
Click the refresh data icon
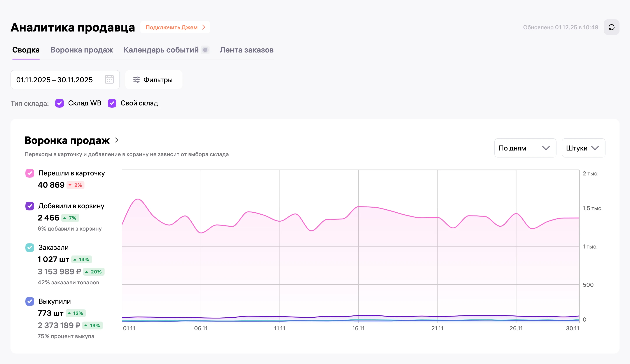(611, 27)
